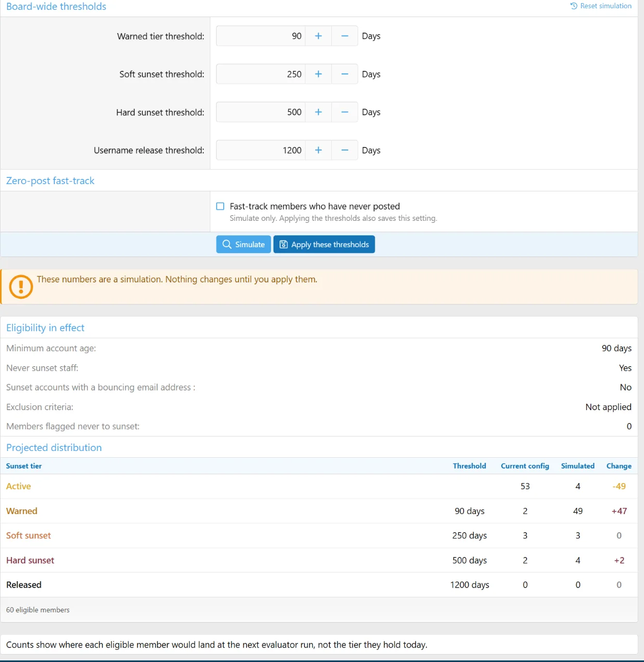Image resolution: width=644 pixels, height=662 pixels.
Task: Increase the Warned tier threshold with plus
Action: coord(318,36)
